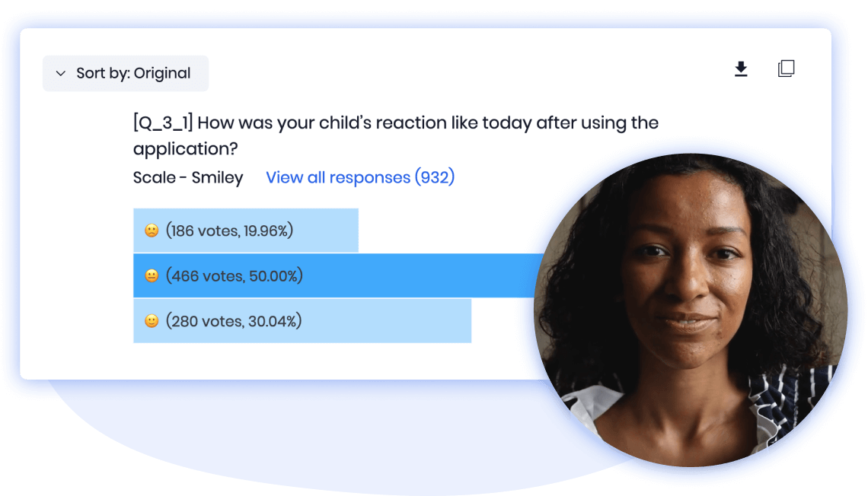868x496 pixels.
Task: Click the Scale - Smiley label
Action: (x=188, y=177)
